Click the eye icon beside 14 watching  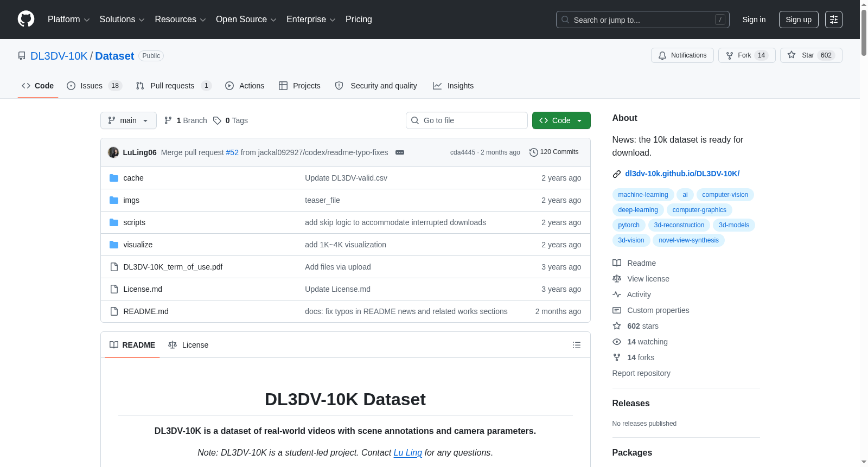[617, 342]
